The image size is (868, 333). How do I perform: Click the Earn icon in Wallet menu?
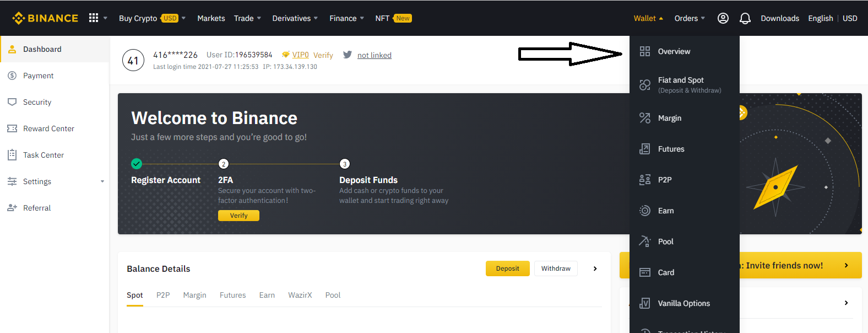(645, 211)
